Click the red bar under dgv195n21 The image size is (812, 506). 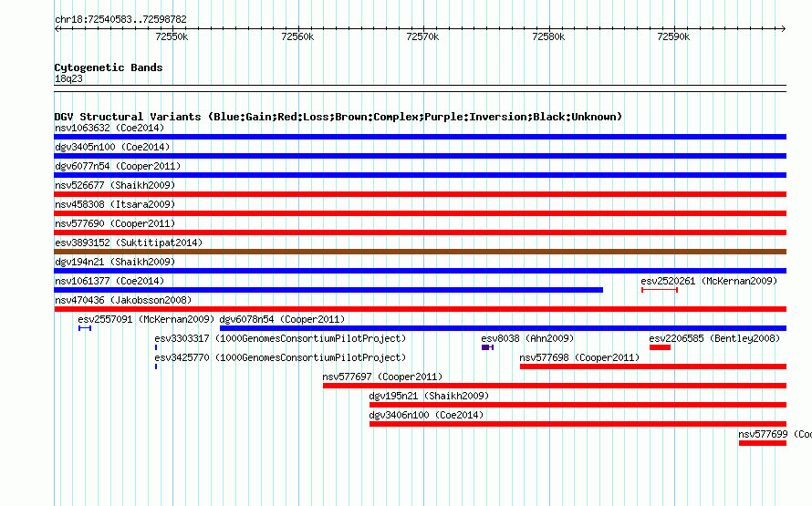click(x=578, y=405)
